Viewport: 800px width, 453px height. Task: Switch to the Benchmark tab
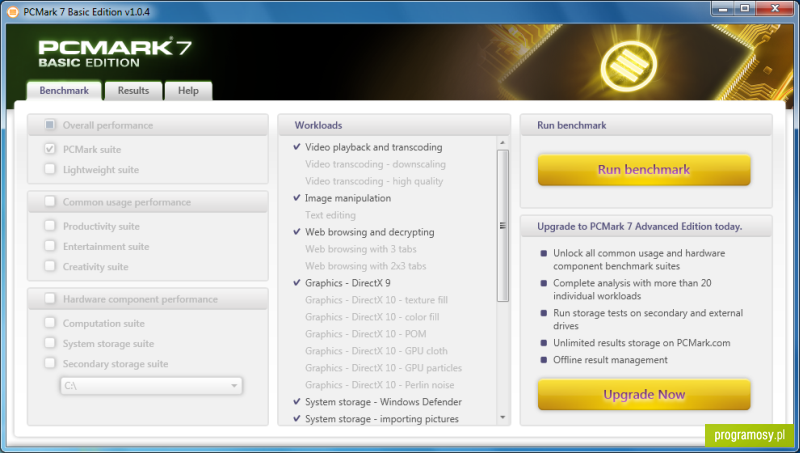coord(64,91)
